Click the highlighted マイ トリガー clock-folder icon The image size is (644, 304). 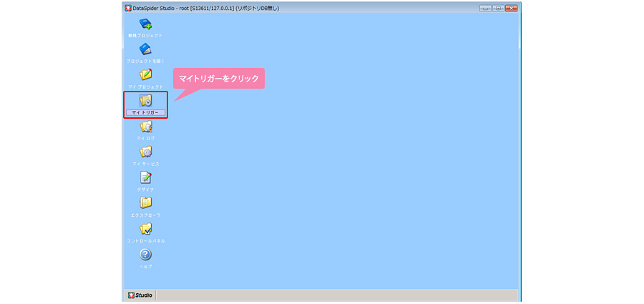145,101
